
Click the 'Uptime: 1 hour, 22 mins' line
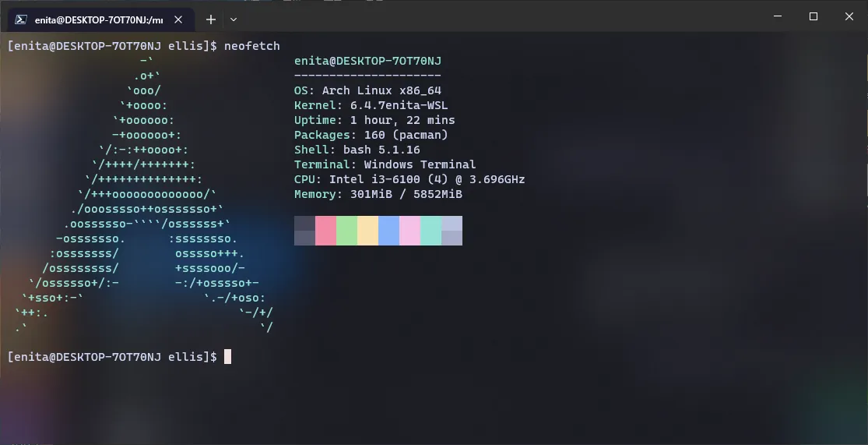(x=374, y=120)
